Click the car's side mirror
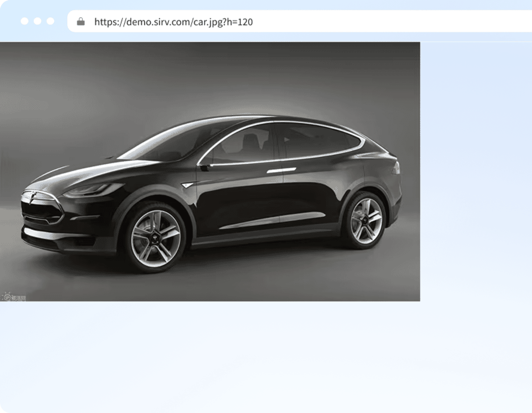Screen dimensions: 532x413 (x=206, y=166)
